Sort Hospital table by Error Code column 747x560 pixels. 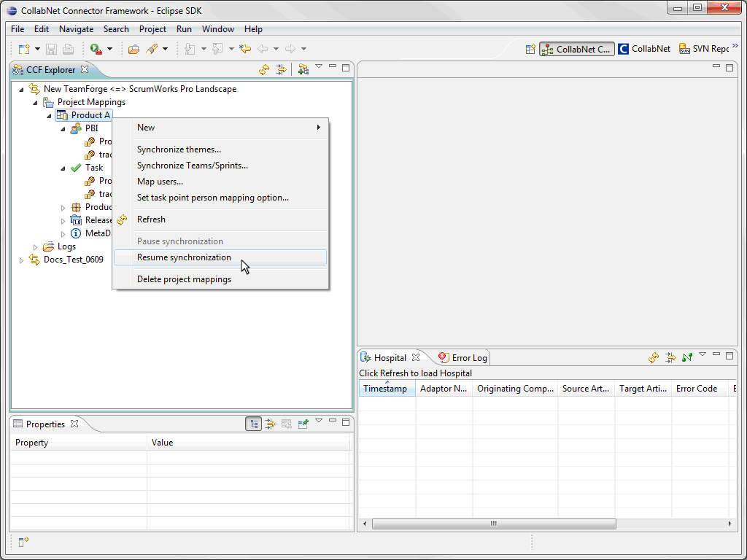[x=700, y=389]
